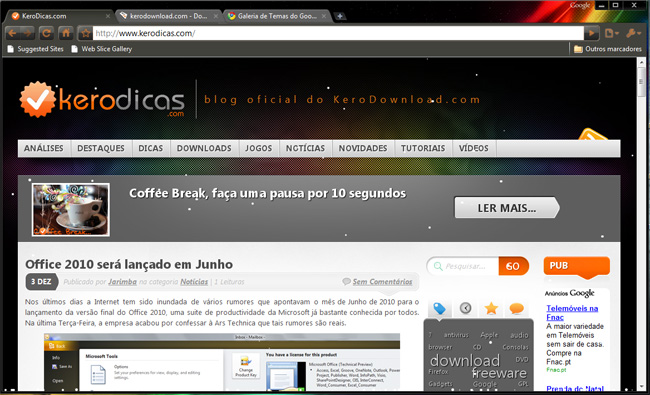Viewport: 650px width, 395px height.
Task: Open the ANÁLISES menu item
Action: coord(44,148)
